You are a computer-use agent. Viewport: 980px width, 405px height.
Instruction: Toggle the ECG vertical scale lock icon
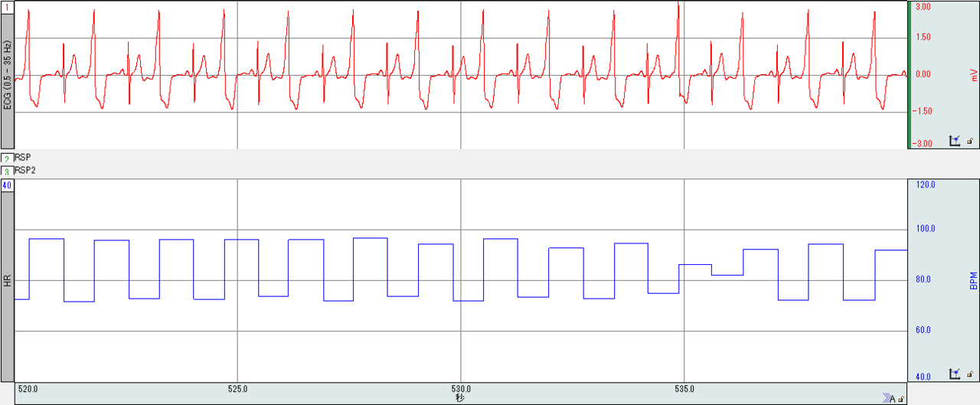pos(969,142)
